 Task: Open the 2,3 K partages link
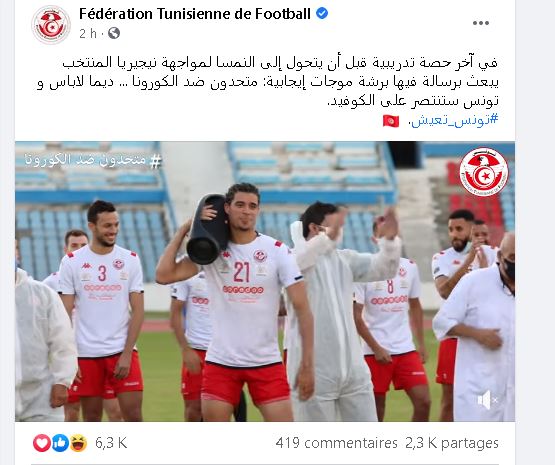pyautogui.click(x=452, y=443)
